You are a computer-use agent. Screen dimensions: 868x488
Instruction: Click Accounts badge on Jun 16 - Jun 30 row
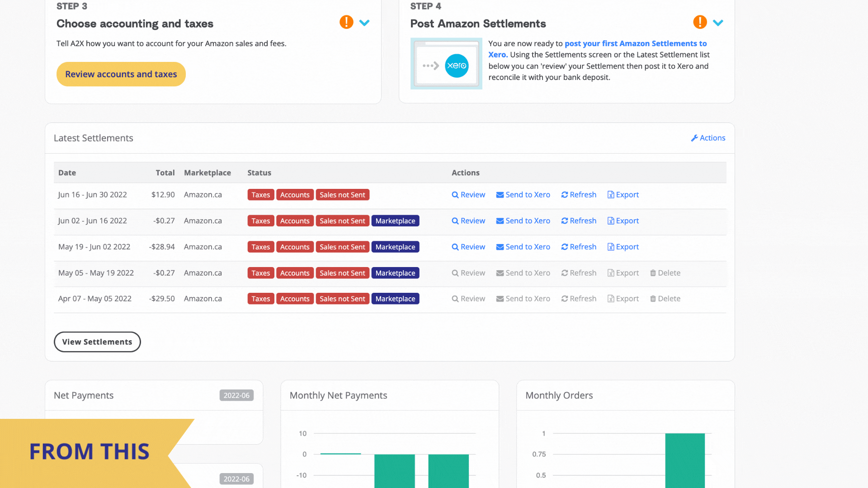[x=295, y=195]
